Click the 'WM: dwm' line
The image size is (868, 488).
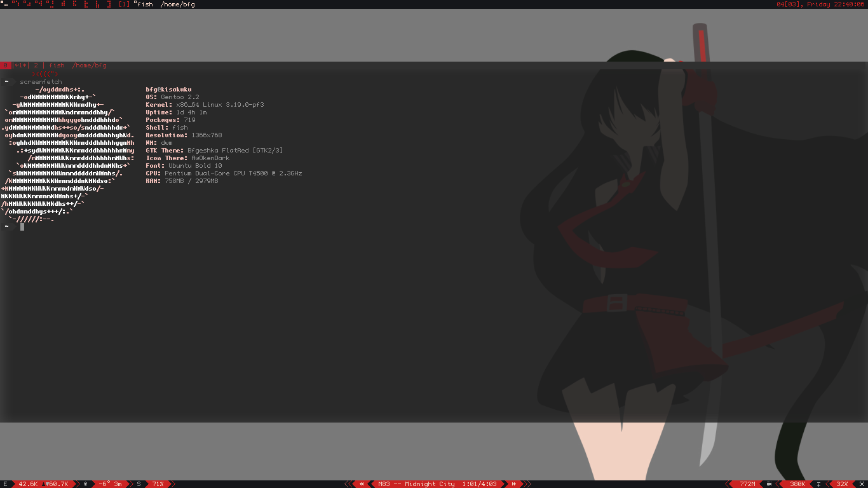[159, 143]
